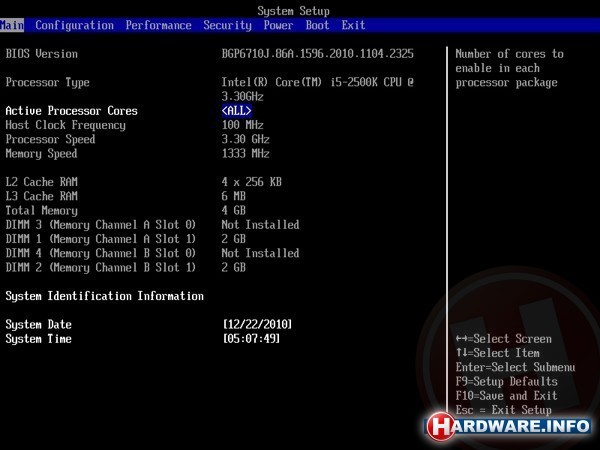Select the System Date label
The image size is (600, 450).
(x=38, y=324)
